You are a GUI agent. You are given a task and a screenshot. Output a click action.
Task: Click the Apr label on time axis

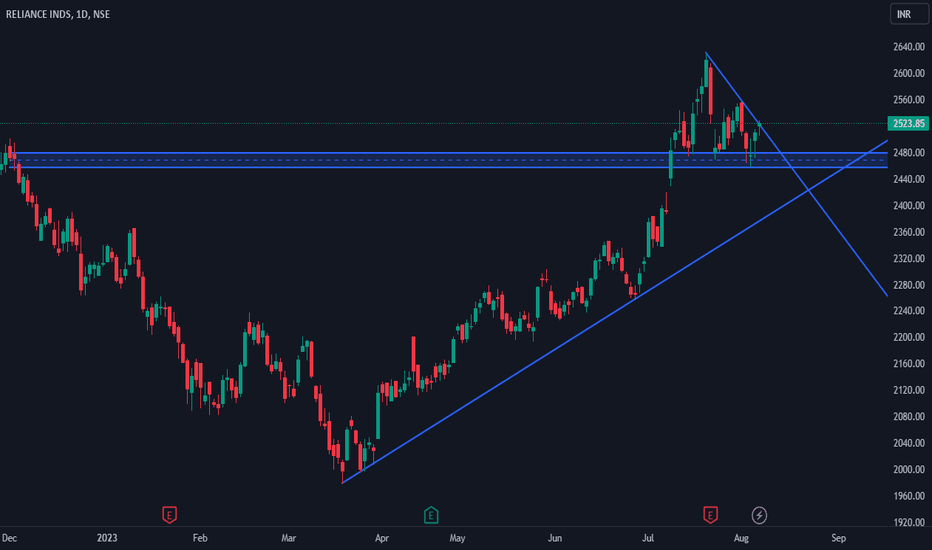tap(382, 538)
